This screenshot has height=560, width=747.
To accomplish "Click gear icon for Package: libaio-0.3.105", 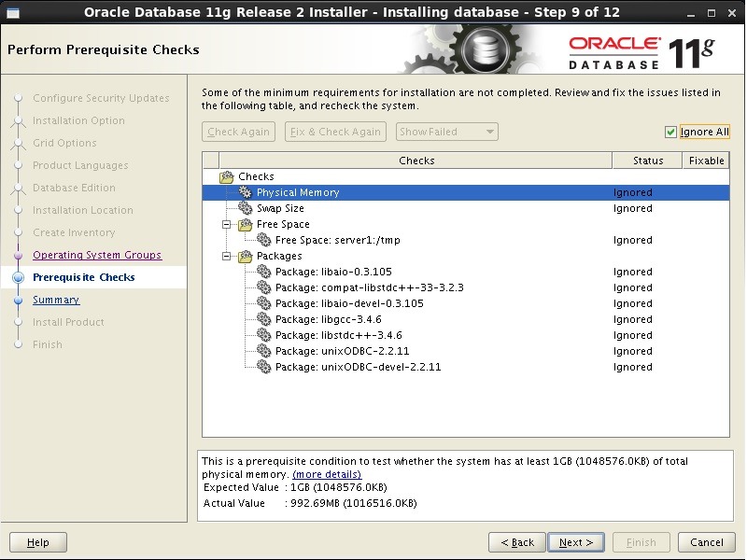I will click(264, 272).
